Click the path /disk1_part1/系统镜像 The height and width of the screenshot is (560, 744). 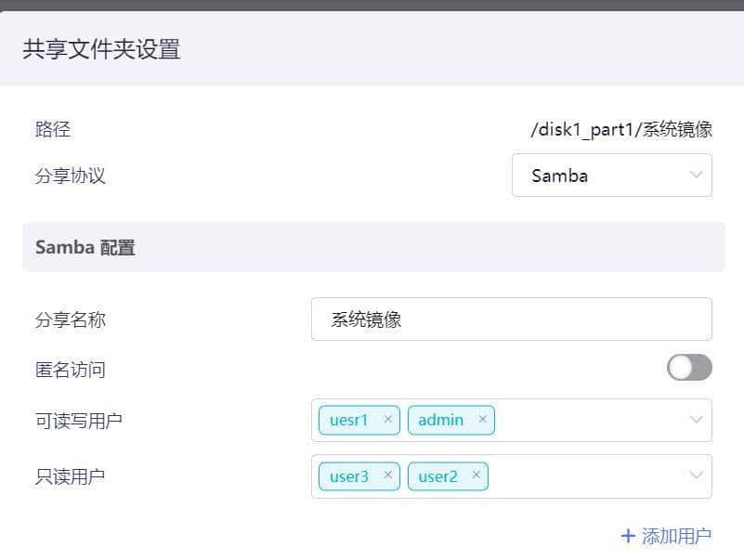click(623, 129)
